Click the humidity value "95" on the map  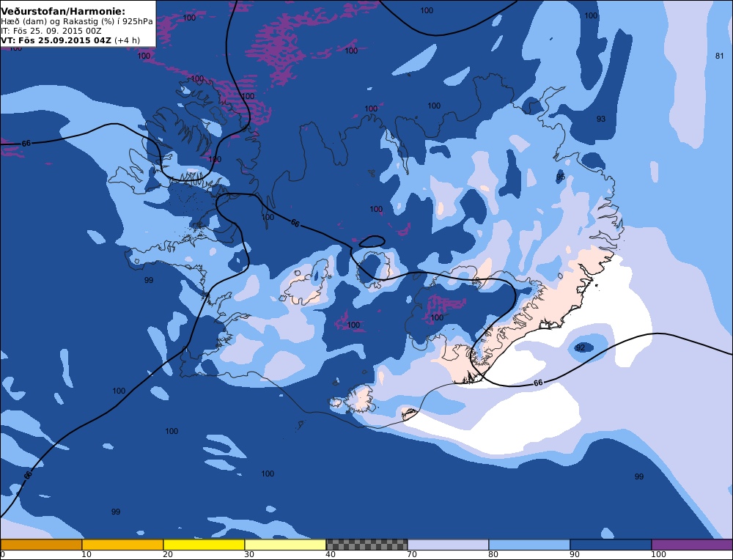[561, 177]
